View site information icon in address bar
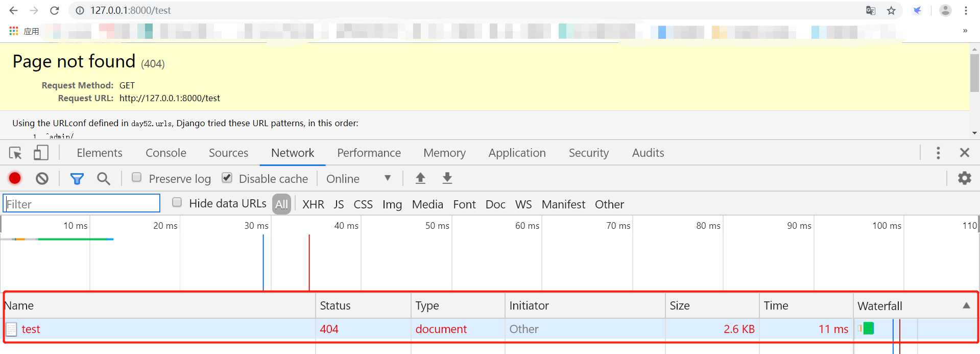The height and width of the screenshot is (354, 980). [x=80, y=10]
